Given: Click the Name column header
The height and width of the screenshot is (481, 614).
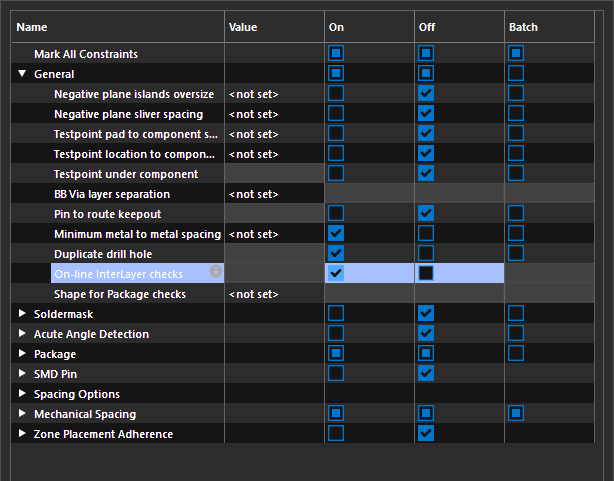Looking at the screenshot, I should coord(118,27).
